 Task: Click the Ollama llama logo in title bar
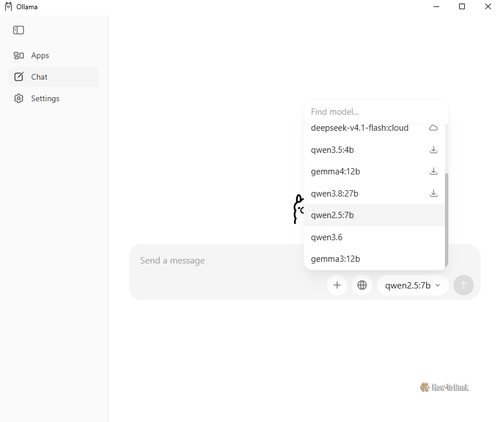pos(8,7)
